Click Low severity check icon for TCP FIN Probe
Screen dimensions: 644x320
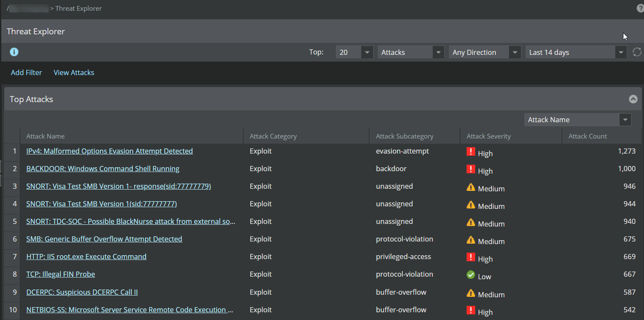click(471, 275)
